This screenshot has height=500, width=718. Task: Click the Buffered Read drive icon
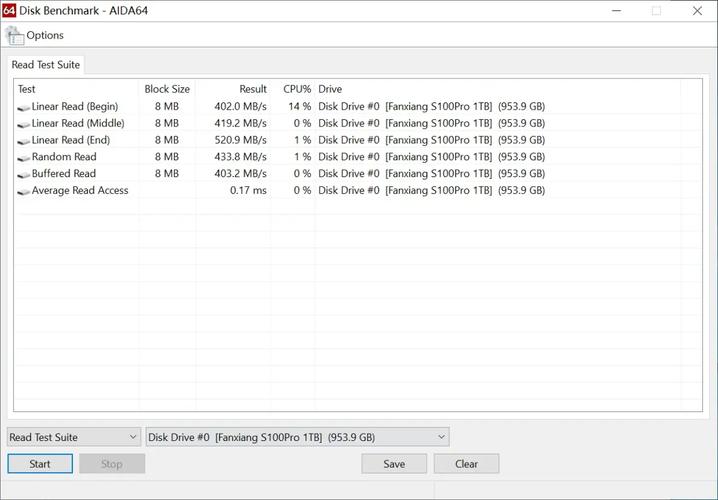(x=23, y=174)
